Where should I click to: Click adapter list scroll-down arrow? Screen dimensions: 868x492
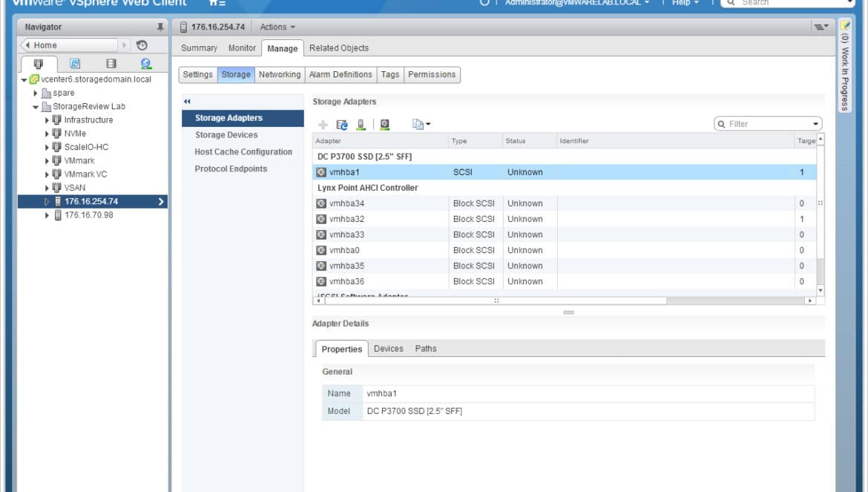click(x=821, y=290)
